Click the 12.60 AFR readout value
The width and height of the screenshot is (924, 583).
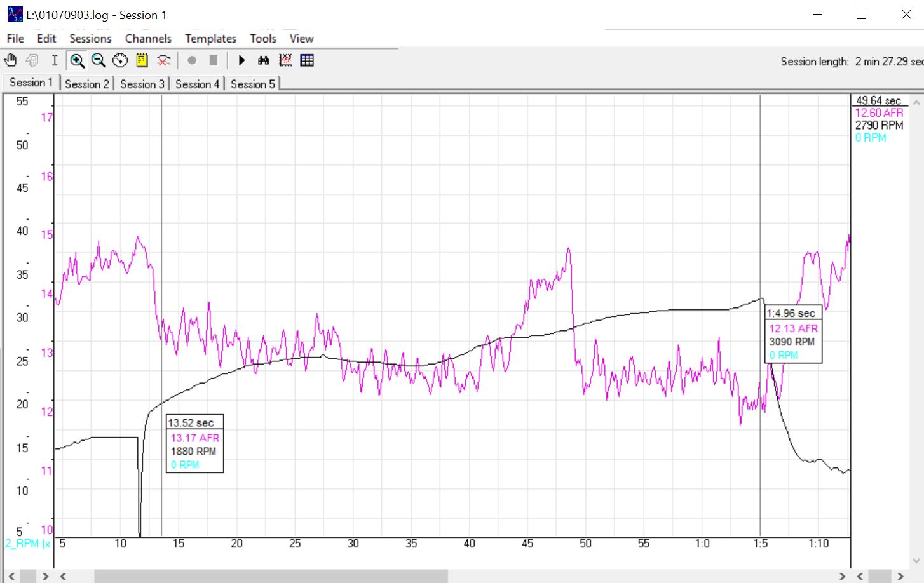pyautogui.click(x=879, y=112)
